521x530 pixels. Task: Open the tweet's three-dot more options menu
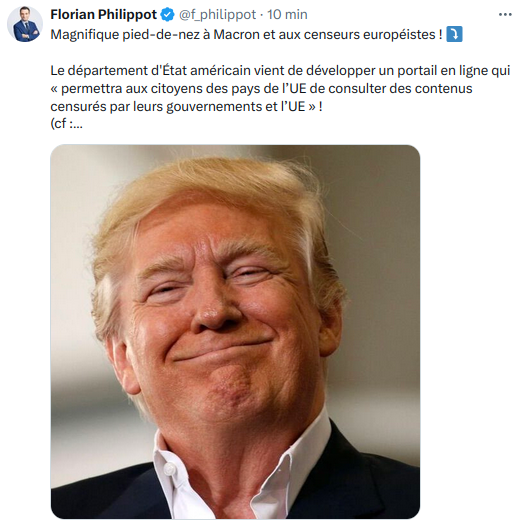(505, 15)
